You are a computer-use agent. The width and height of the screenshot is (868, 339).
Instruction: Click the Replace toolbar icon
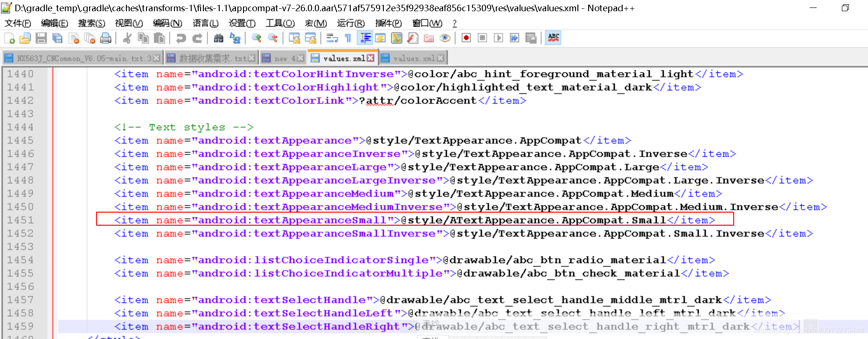(235, 38)
